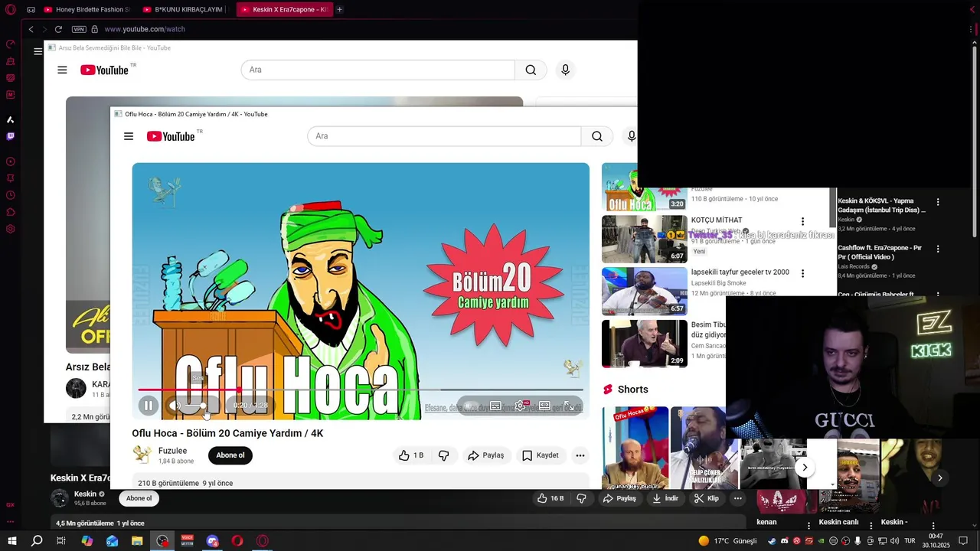Screen dimensions: 980x551
Task: Open Windows taskbar search
Action: click(x=37, y=541)
